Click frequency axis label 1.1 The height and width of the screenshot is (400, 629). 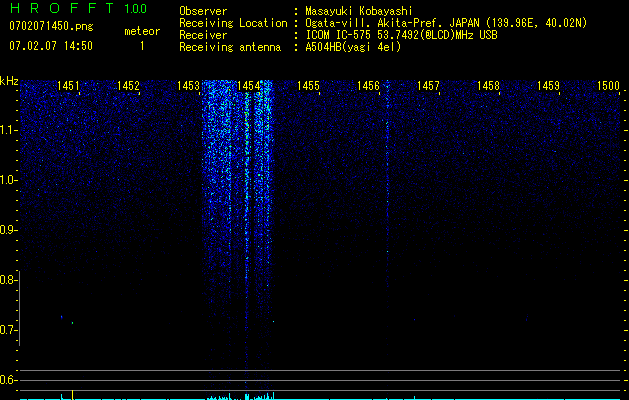pyautogui.click(x=8, y=130)
